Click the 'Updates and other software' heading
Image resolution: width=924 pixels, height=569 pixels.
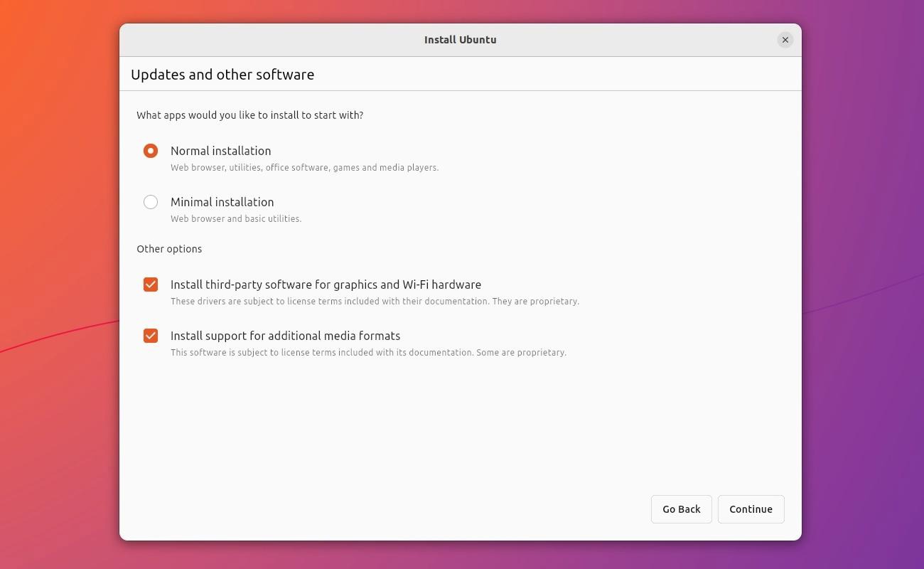[x=222, y=75]
